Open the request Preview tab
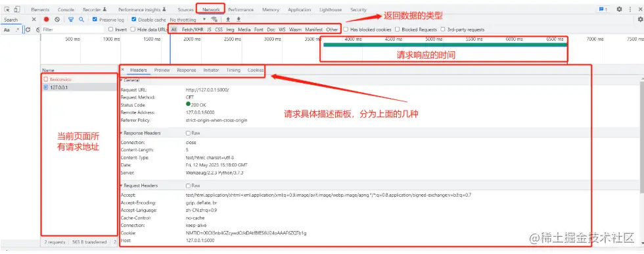The width and height of the screenshot is (644, 254). click(162, 70)
